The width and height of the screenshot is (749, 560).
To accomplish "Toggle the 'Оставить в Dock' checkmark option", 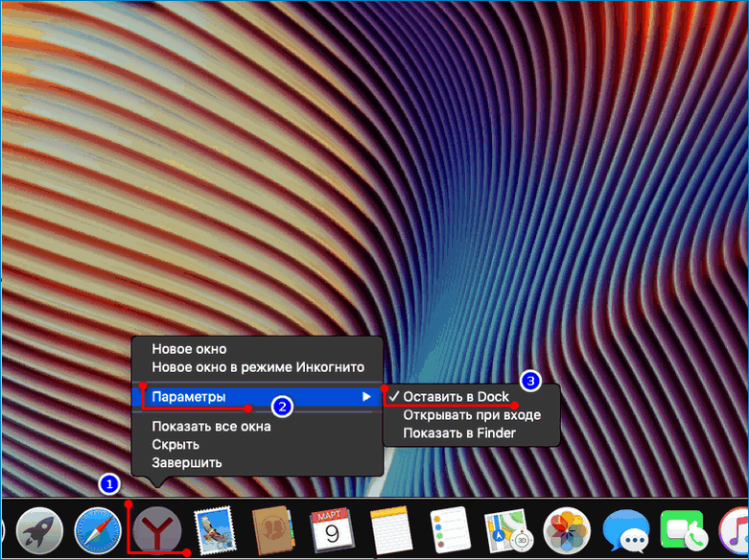I will pyautogui.click(x=456, y=397).
